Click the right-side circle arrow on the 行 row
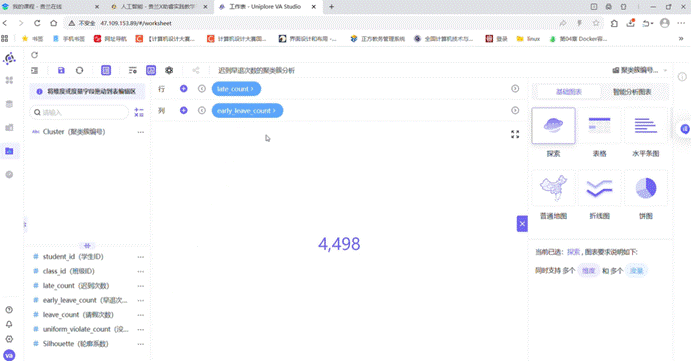This screenshot has height=361, width=691. (x=515, y=89)
